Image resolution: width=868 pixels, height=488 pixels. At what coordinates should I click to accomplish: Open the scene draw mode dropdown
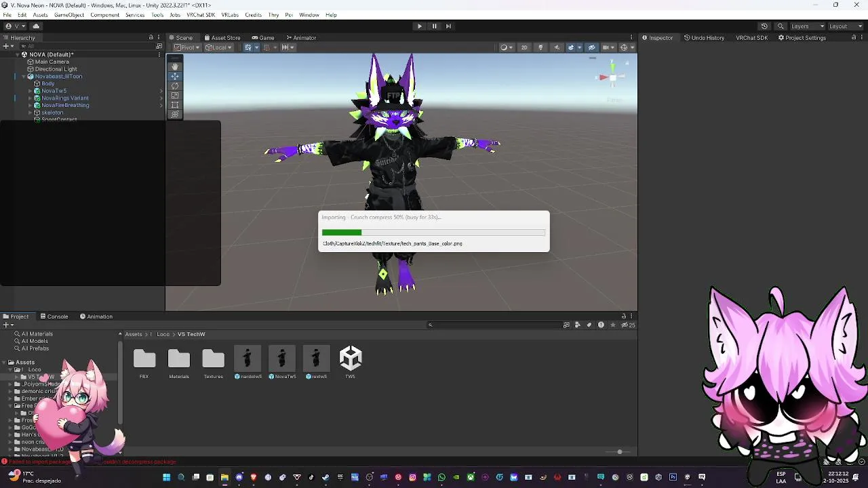[x=506, y=47]
